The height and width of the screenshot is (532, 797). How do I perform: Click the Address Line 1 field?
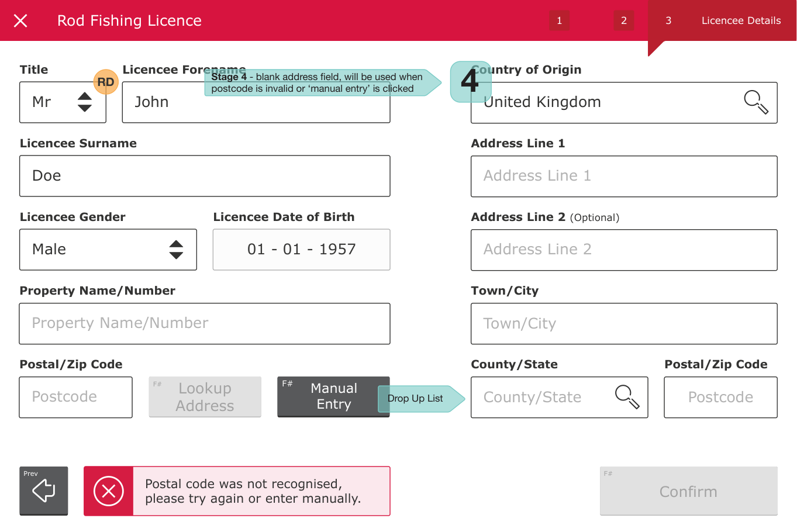tap(624, 176)
